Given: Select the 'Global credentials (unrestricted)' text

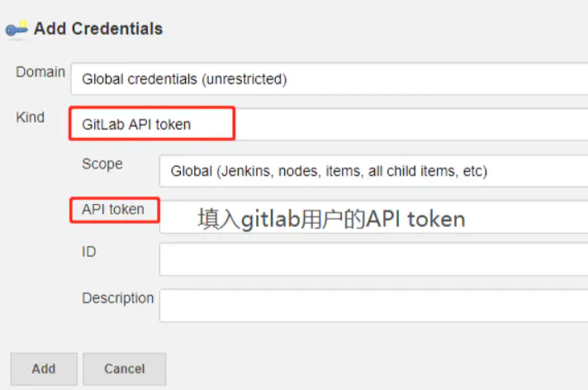Looking at the screenshot, I should pyautogui.click(x=184, y=79).
